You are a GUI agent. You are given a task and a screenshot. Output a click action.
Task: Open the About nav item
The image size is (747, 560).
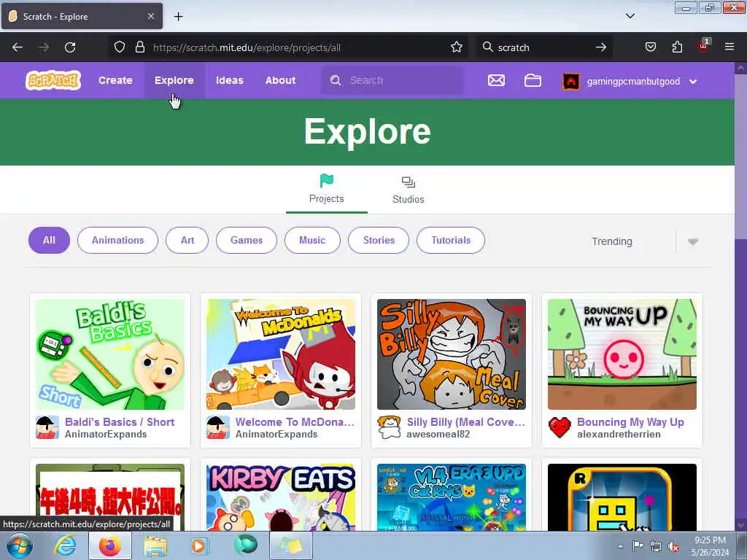280,80
